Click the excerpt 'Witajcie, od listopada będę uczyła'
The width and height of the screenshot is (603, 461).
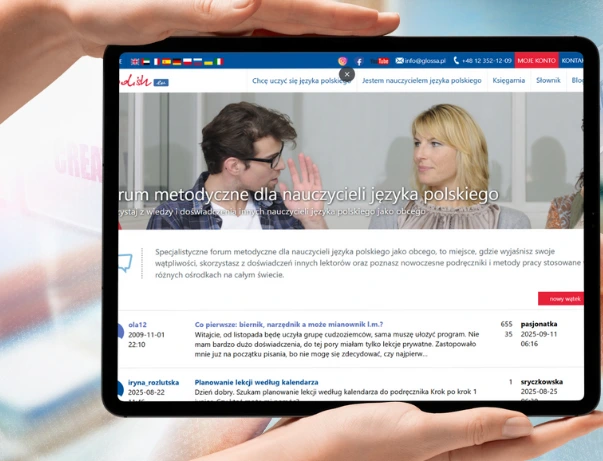[337, 344]
